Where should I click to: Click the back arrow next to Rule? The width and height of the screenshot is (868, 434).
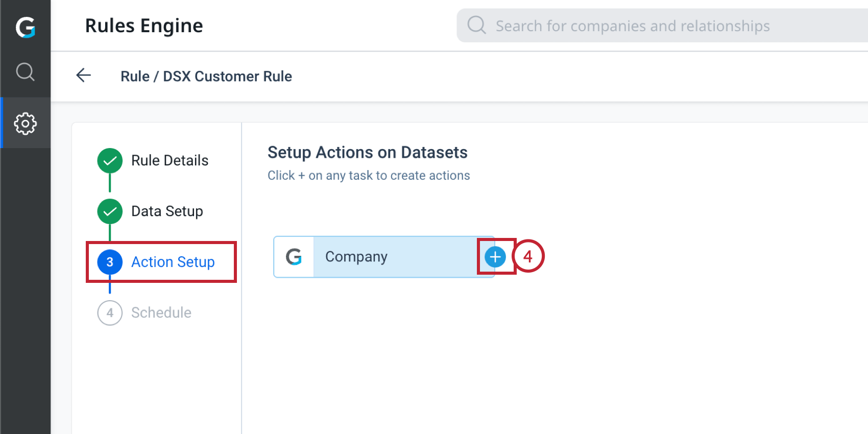84,76
